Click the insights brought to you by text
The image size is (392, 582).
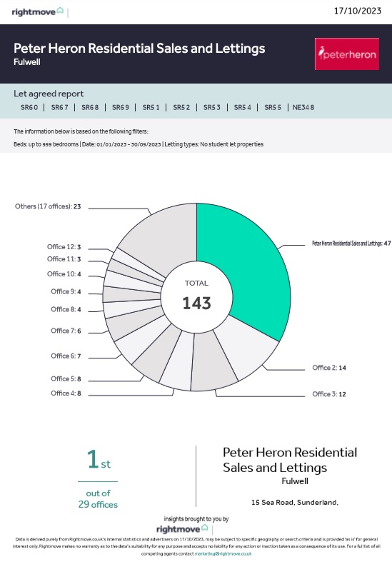click(x=196, y=518)
